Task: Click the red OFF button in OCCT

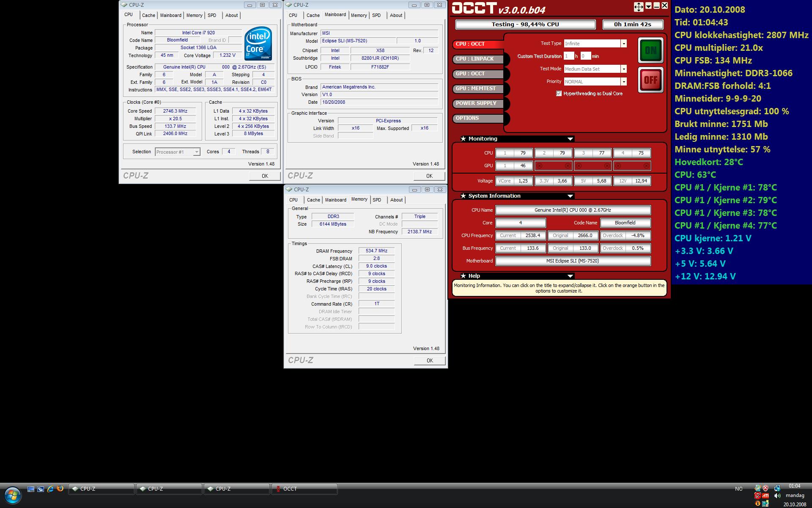Action: 650,80
